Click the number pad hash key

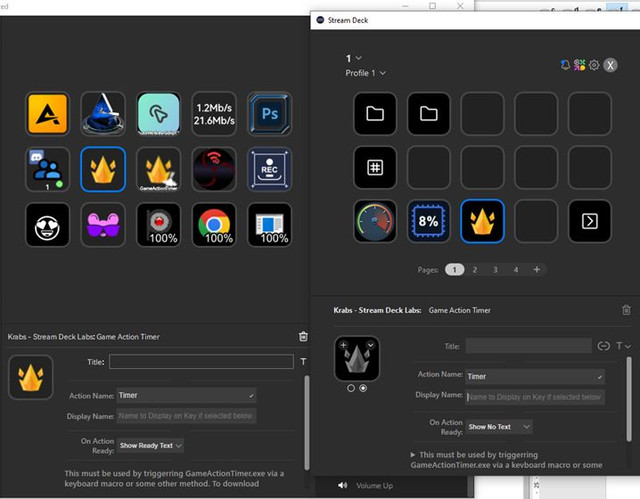click(375, 167)
